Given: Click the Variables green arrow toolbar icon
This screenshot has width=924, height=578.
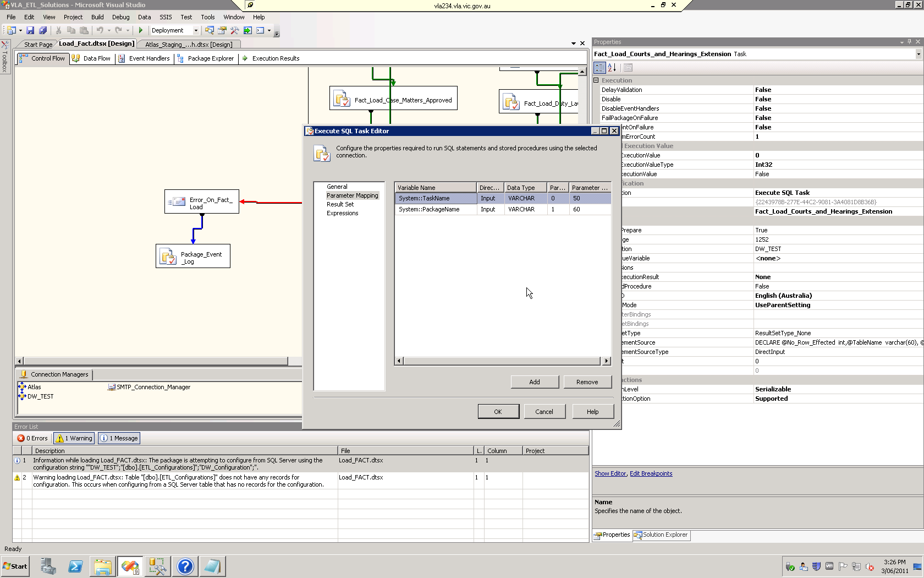Looking at the screenshot, I should (x=248, y=30).
